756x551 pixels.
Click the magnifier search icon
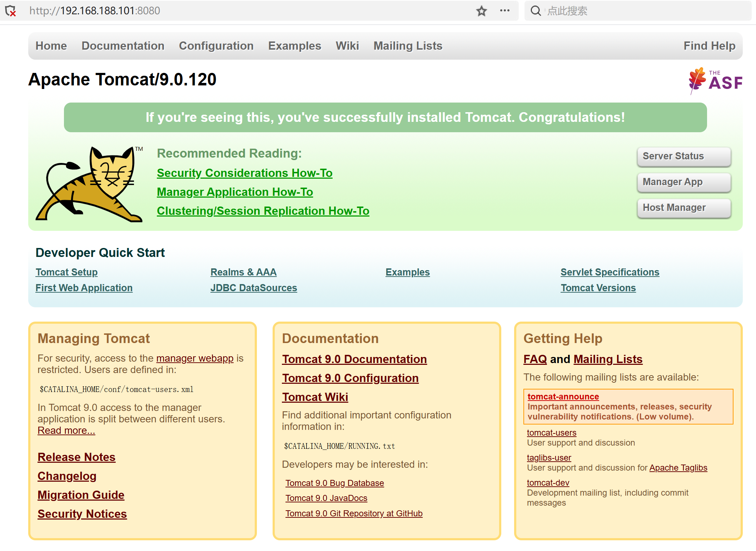point(536,11)
